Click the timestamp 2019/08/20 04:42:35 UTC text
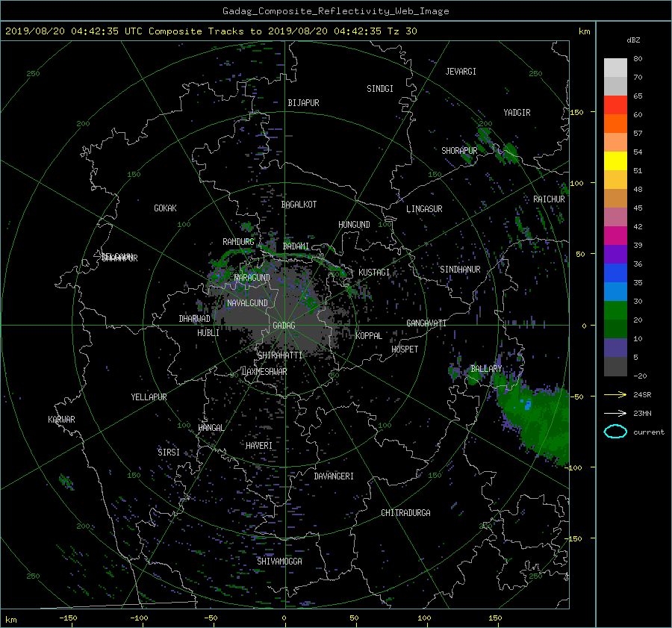This screenshot has width=672, height=628. point(73,31)
